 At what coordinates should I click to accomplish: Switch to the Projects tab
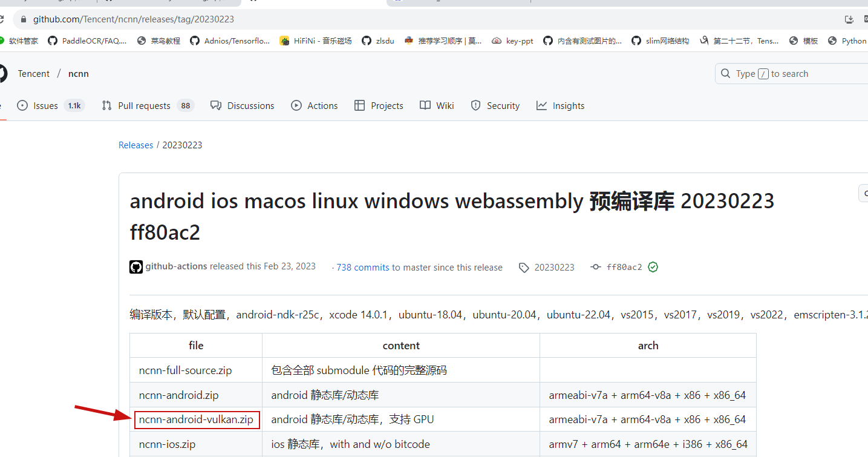coord(379,105)
